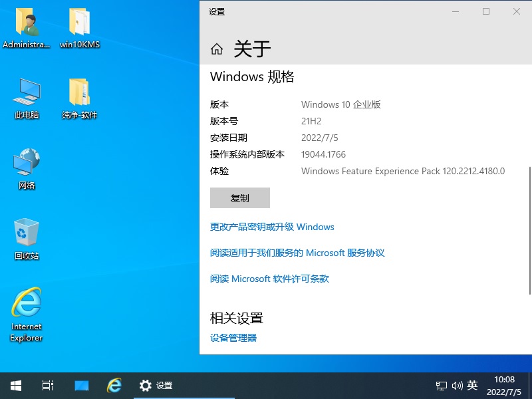The height and width of the screenshot is (399, 532).
Task: Open the Windows Start menu
Action: pos(15,386)
